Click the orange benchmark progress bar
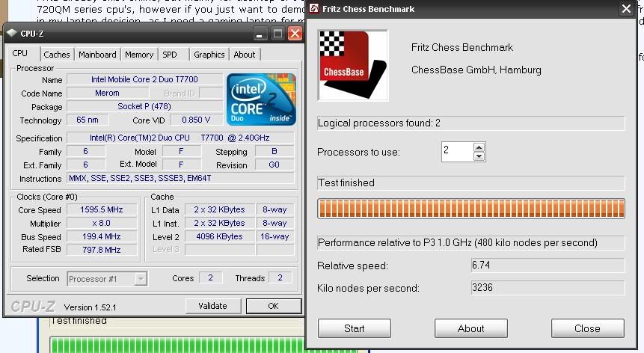Viewport: 644px width, 353px height. (x=471, y=209)
